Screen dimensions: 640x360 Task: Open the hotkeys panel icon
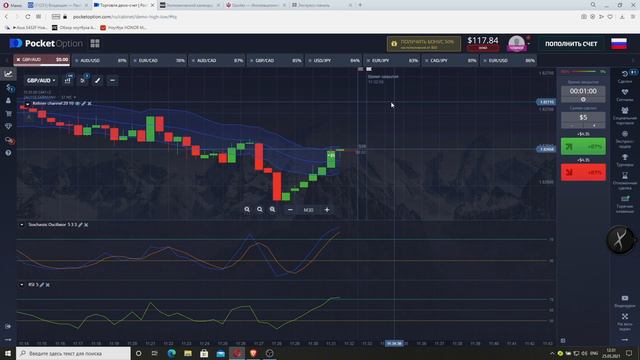[x=624, y=203]
